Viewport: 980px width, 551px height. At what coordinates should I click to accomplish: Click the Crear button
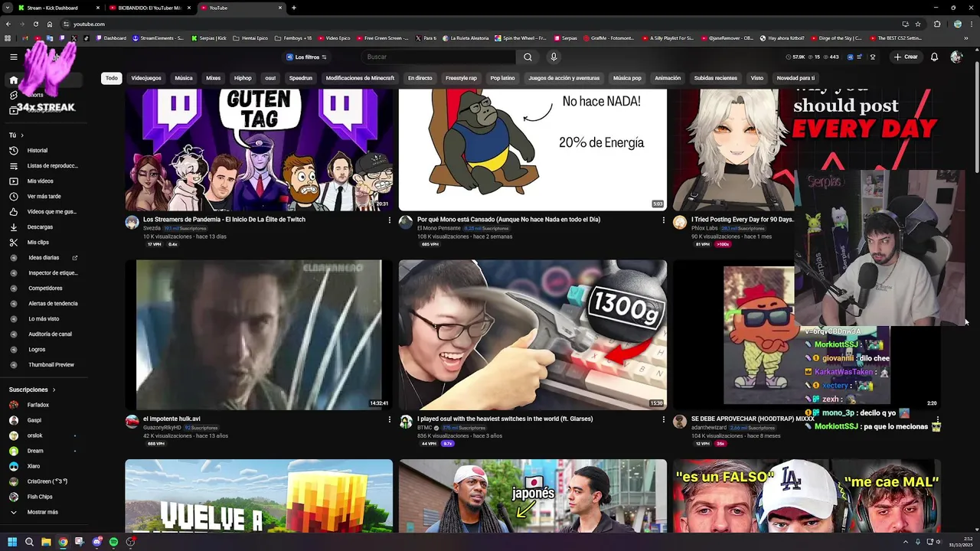pyautogui.click(x=905, y=57)
